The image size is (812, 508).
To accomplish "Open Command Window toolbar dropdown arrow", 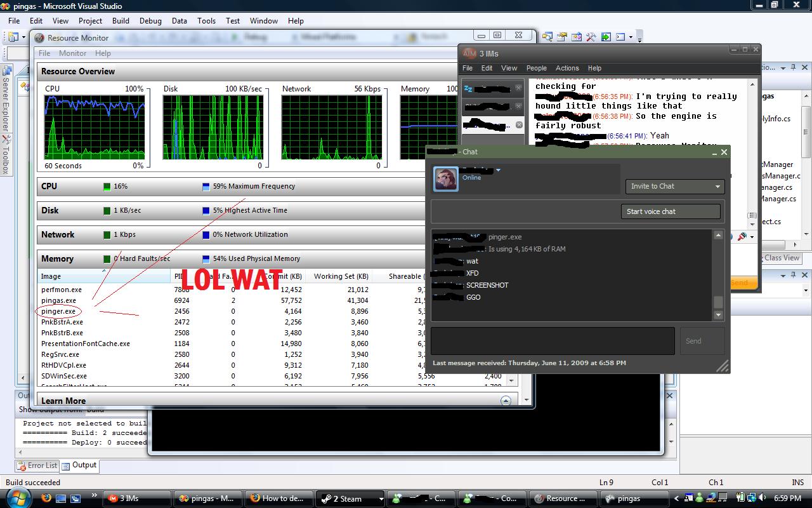I will 630,37.
